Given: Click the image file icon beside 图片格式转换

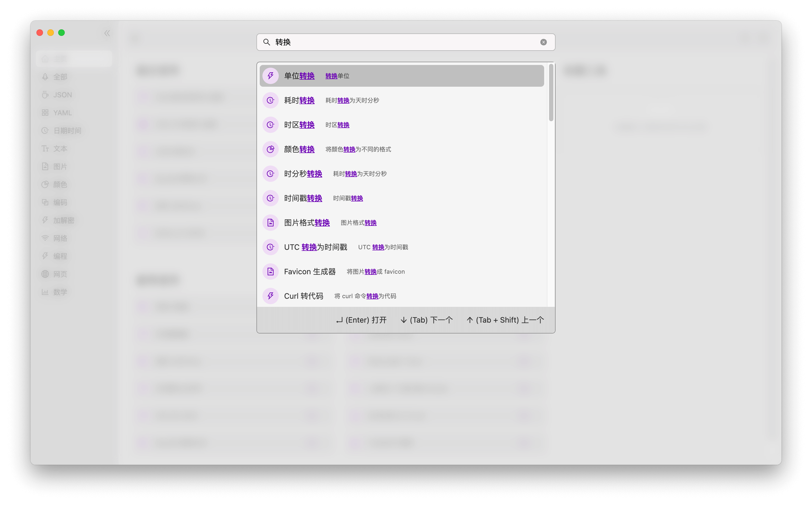Looking at the screenshot, I should (x=270, y=223).
